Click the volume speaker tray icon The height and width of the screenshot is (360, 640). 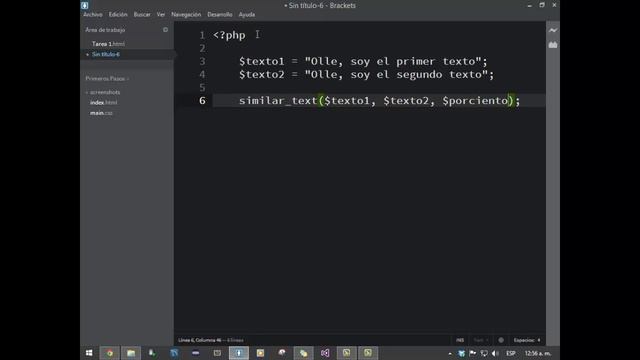495,353
